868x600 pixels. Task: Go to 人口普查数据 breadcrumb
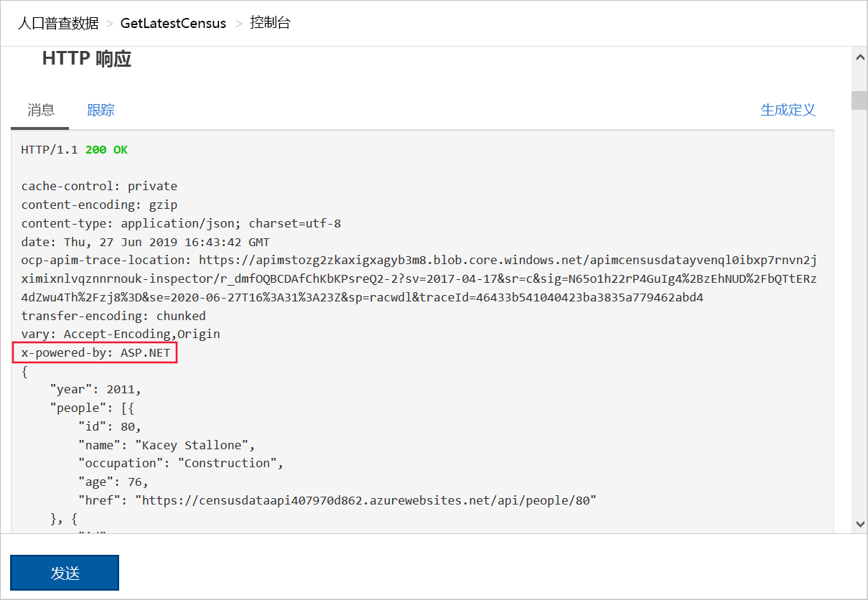pyautogui.click(x=58, y=23)
